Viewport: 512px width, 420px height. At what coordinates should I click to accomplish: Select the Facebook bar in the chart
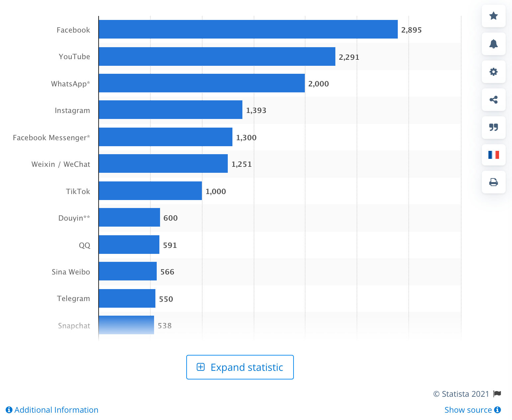(248, 29)
